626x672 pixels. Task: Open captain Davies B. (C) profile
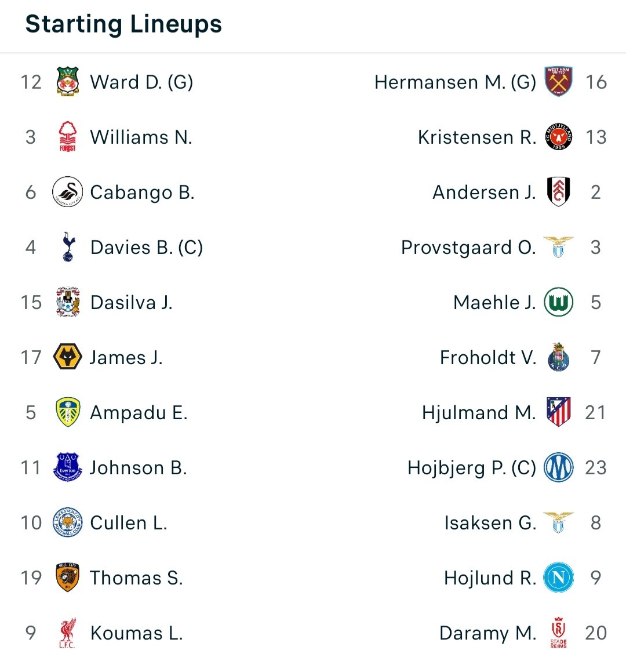147,247
